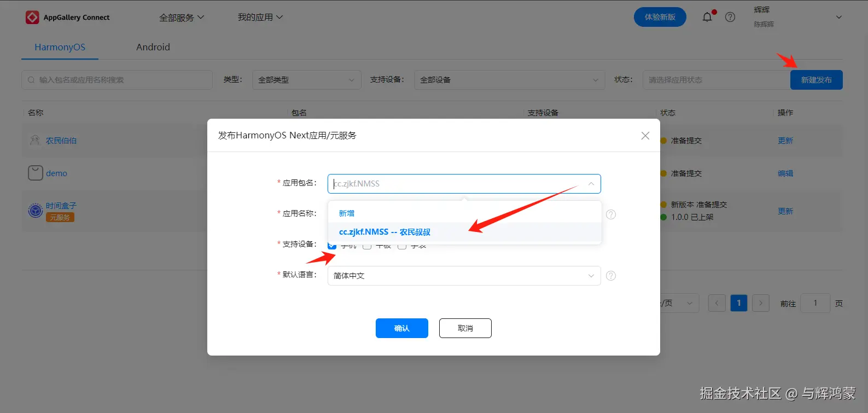The image size is (868, 413).
Task: Expand the 全部服务 menu
Action: point(182,18)
